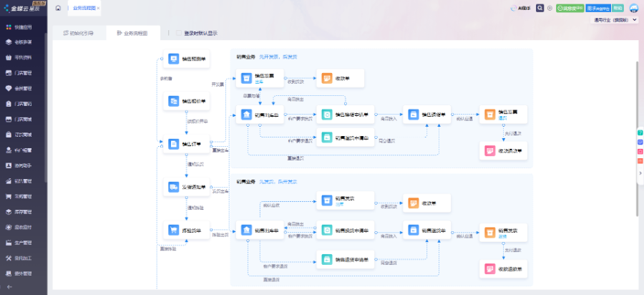
Task: Open 快捷应用 in the left sidebar
Action: tap(24, 27)
